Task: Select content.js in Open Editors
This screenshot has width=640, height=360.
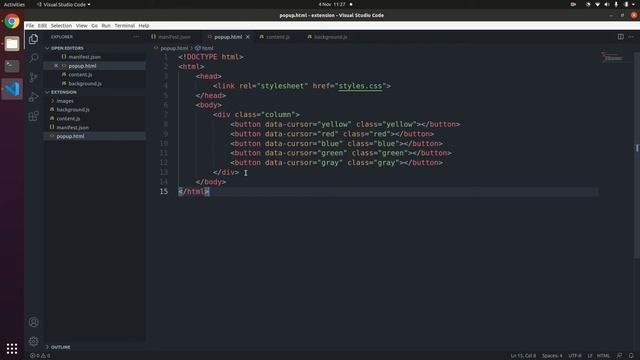Action: [x=80, y=75]
